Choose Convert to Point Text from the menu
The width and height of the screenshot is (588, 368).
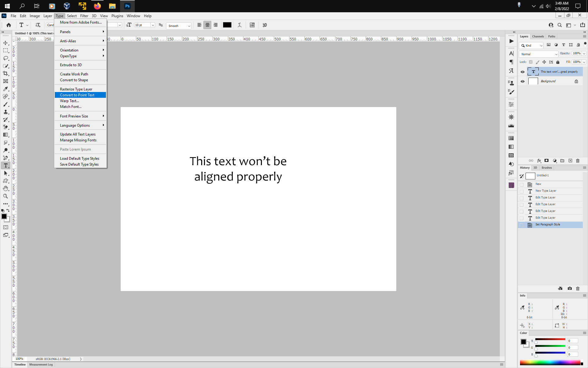77,95
